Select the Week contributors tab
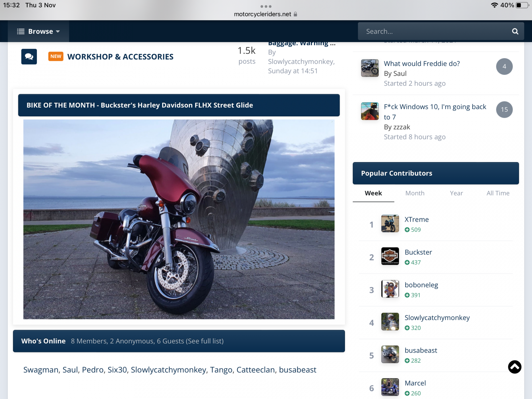Viewport: 532px width, 399px height. point(373,193)
